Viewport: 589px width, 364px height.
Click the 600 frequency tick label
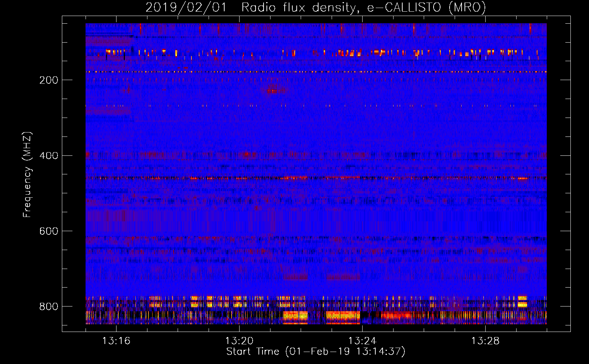(49, 232)
